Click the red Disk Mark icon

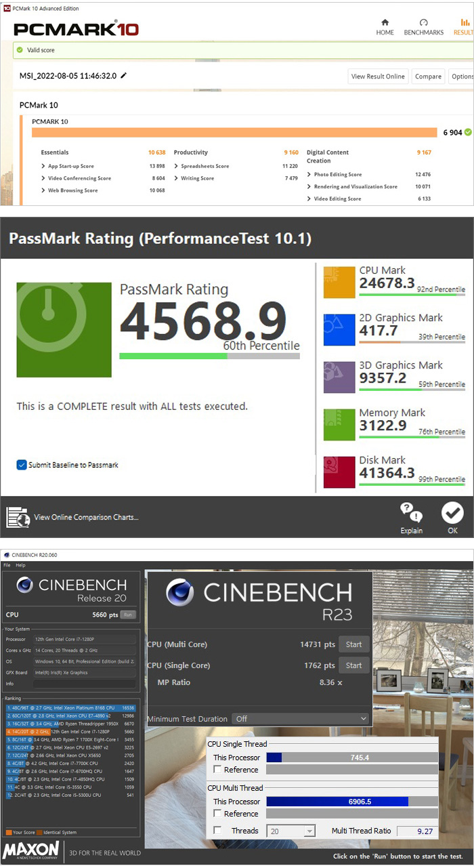(339, 472)
